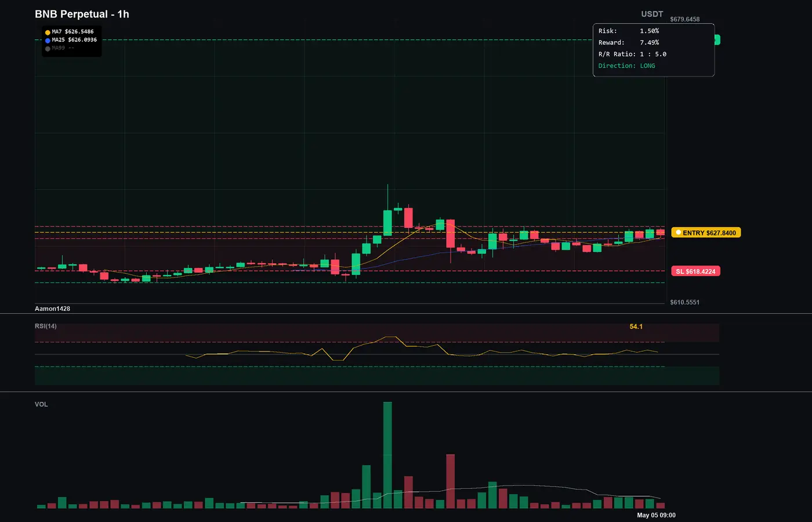Click the VOL panel label
812x522 pixels.
pyautogui.click(x=41, y=404)
